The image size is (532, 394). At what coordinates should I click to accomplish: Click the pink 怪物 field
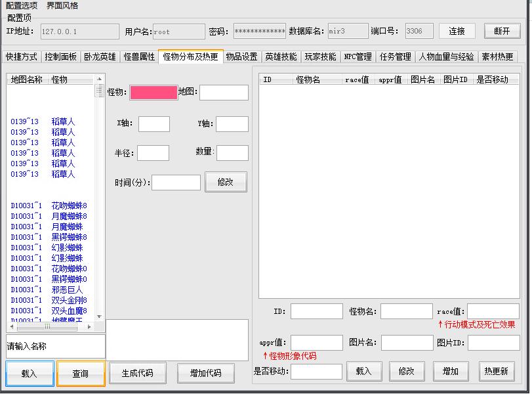153,93
